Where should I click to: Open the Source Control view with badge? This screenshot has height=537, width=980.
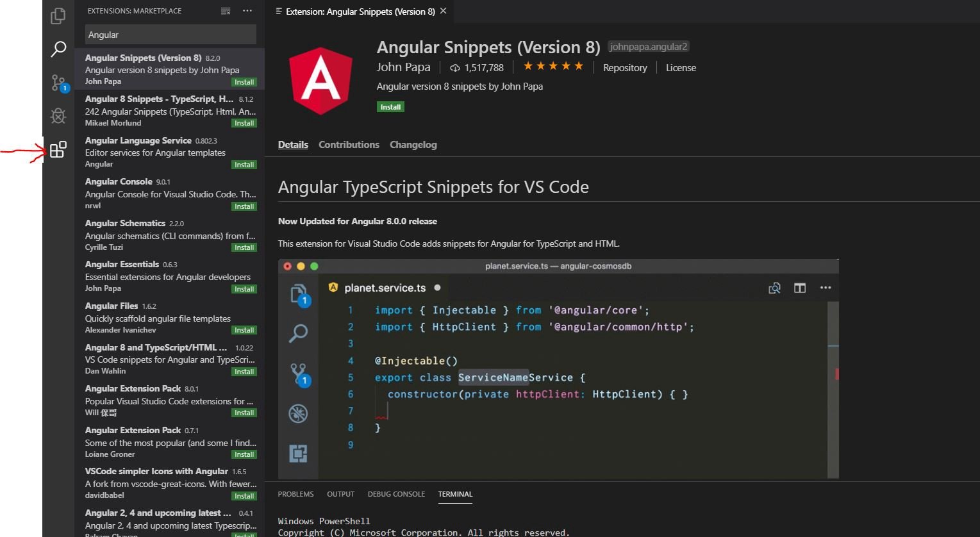[58, 83]
